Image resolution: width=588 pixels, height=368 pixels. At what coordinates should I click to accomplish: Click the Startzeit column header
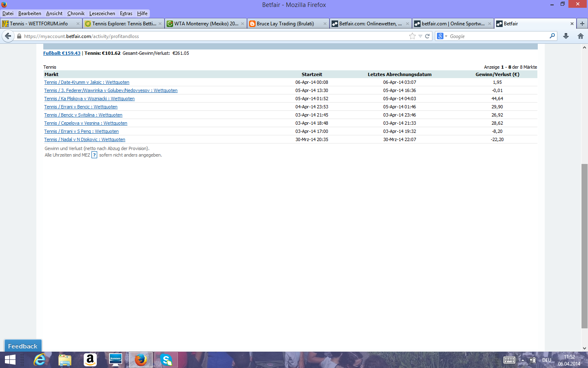pos(312,74)
